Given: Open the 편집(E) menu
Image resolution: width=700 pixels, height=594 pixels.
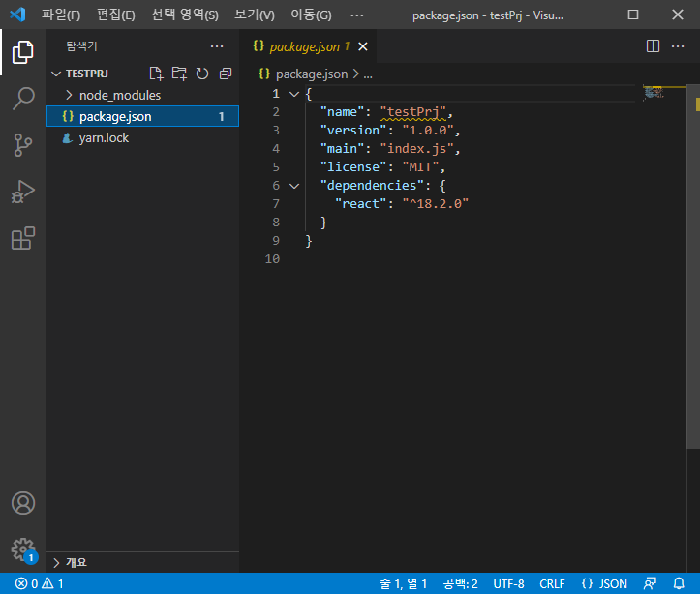Looking at the screenshot, I should click(115, 15).
